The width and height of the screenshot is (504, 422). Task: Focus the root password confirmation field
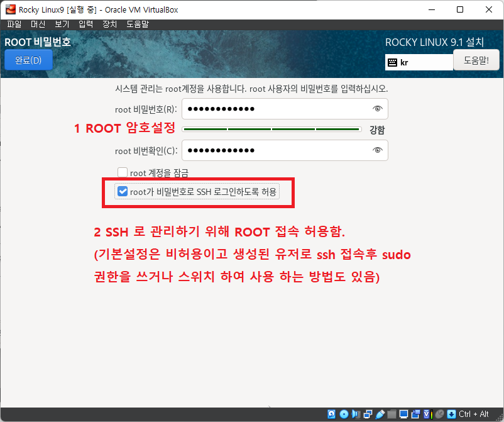tap(285, 150)
